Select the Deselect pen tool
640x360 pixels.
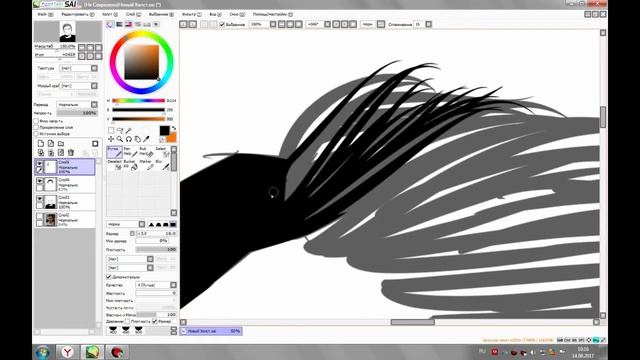pos(115,164)
